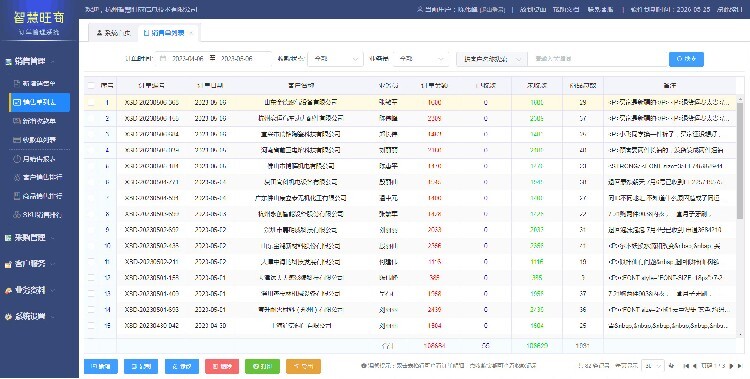Close the sales order list tab
750x379 pixels.
[191, 33]
